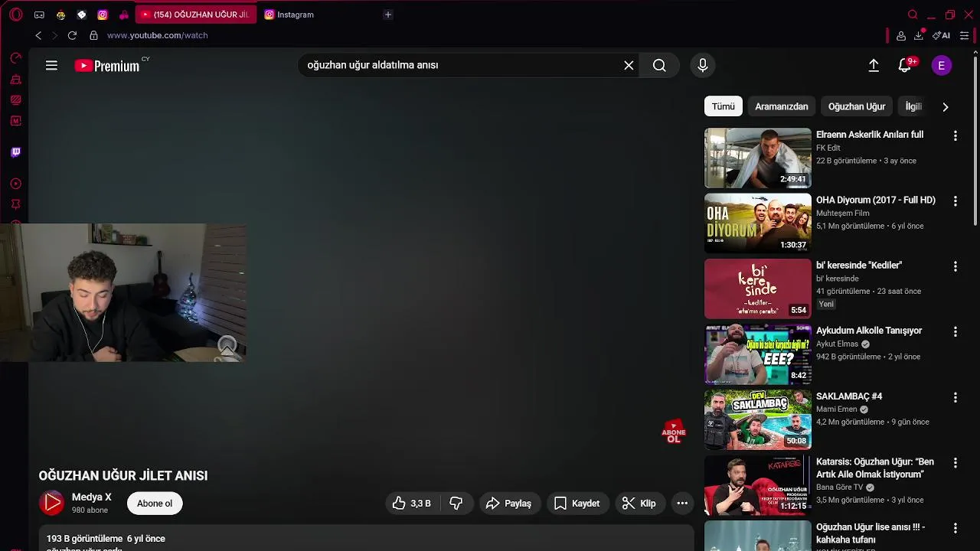The height and width of the screenshot is (551, 980).
Task: Open the browser downloads icon
Action: tap(919, 35)
